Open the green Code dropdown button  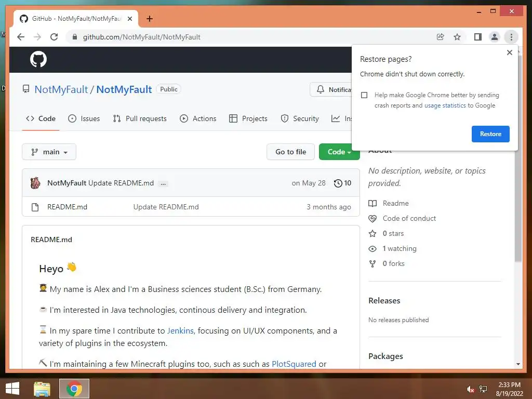[339, 152]
